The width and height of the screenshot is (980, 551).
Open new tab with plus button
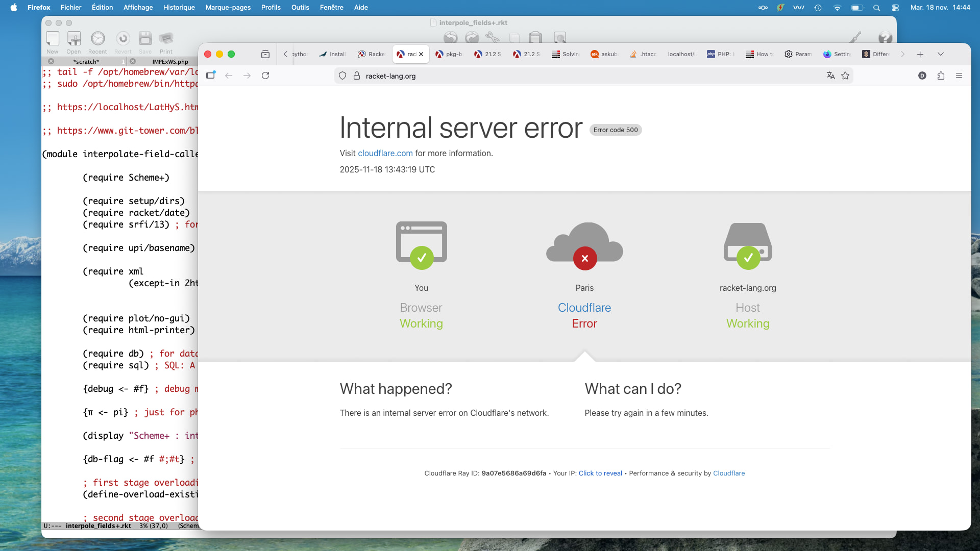coord(920,54)
